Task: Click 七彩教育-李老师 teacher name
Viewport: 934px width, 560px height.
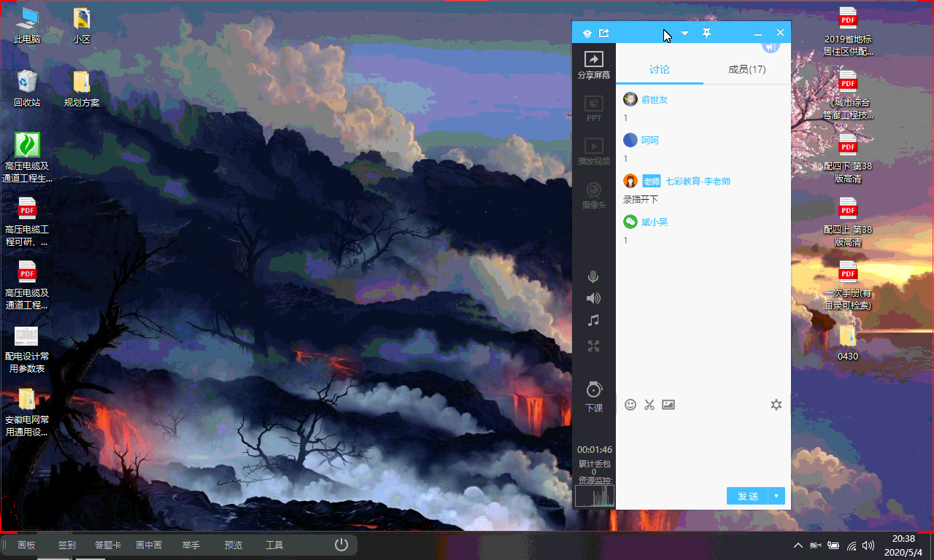Action: [698, 181]
